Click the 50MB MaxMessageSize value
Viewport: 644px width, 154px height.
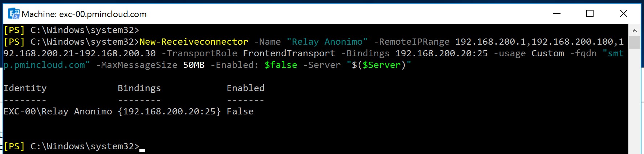194,65
